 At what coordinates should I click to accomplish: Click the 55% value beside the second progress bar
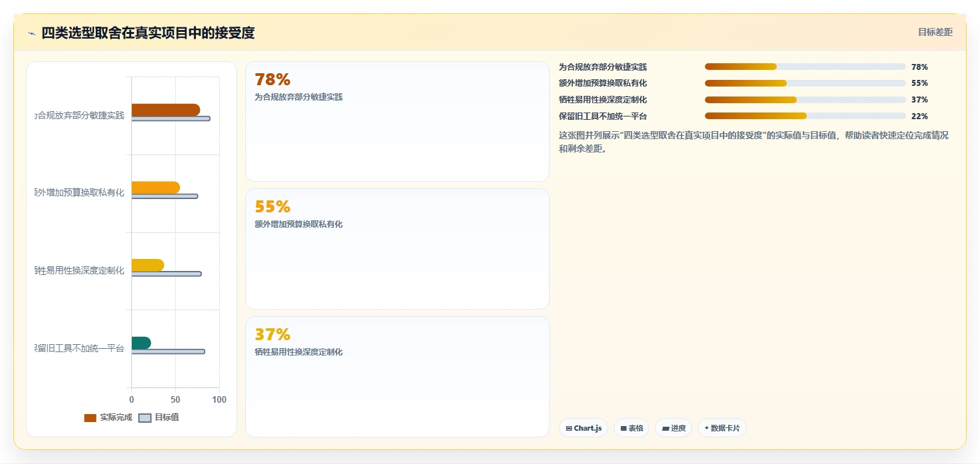click(919, 83)
